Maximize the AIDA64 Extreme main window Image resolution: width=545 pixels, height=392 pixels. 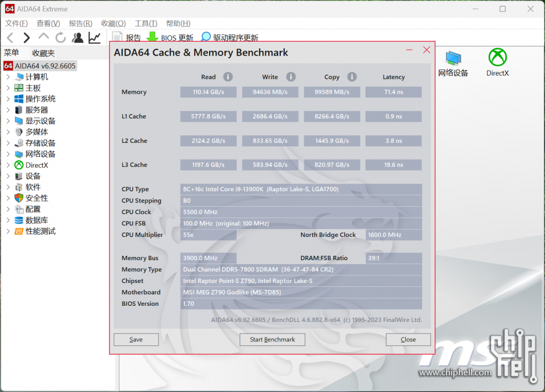[x=503, y=9]
